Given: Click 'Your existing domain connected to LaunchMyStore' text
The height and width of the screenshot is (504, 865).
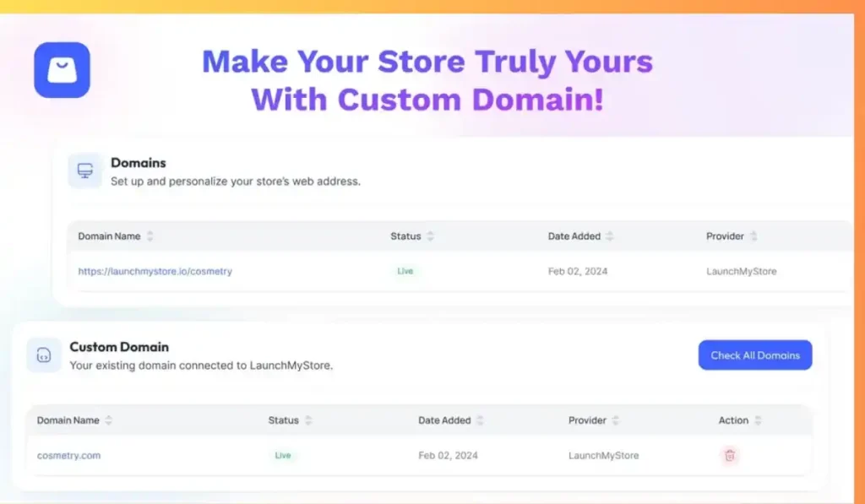Looking at the screenshot, I should 201,366.
